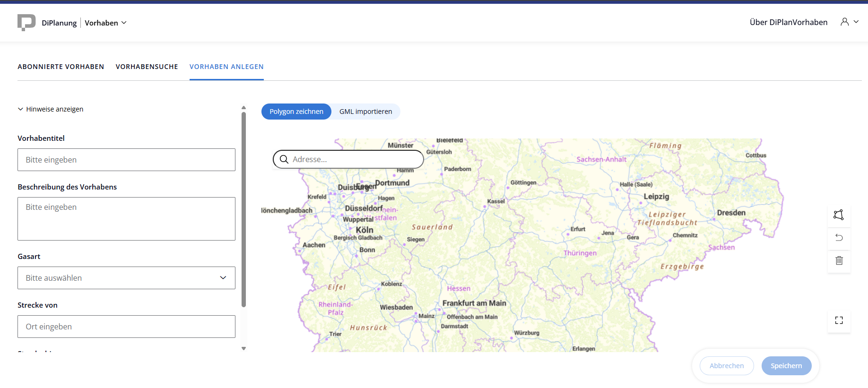Open the Abonnierte Vorhaben tab

(x=61, y=67)
